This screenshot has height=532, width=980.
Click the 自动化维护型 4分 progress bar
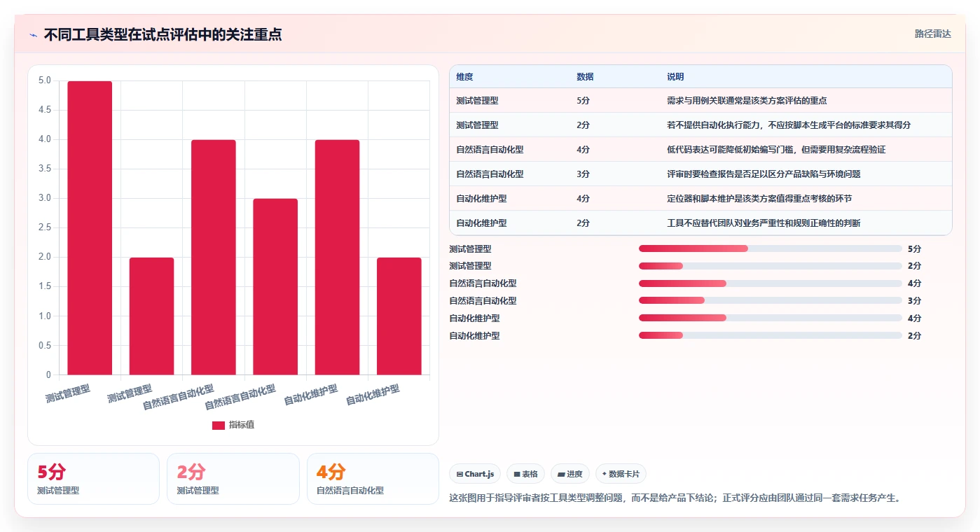click(x=770, y=318)
